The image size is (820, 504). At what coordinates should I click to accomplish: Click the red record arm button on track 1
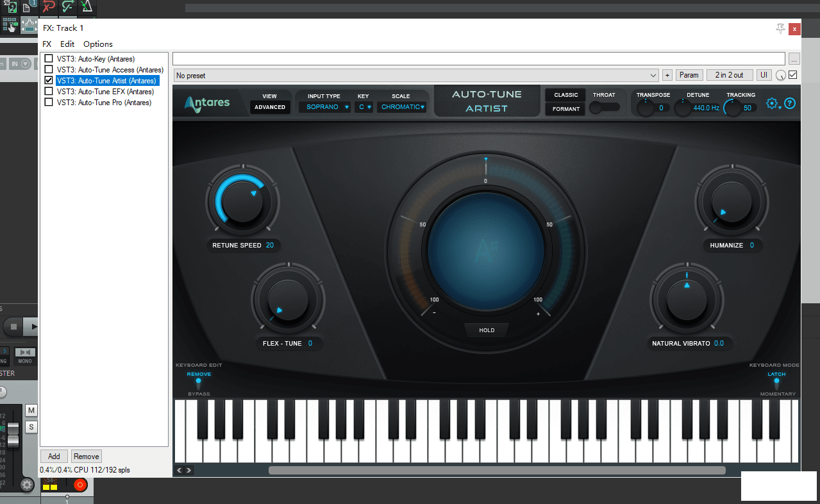click(80, 485)
